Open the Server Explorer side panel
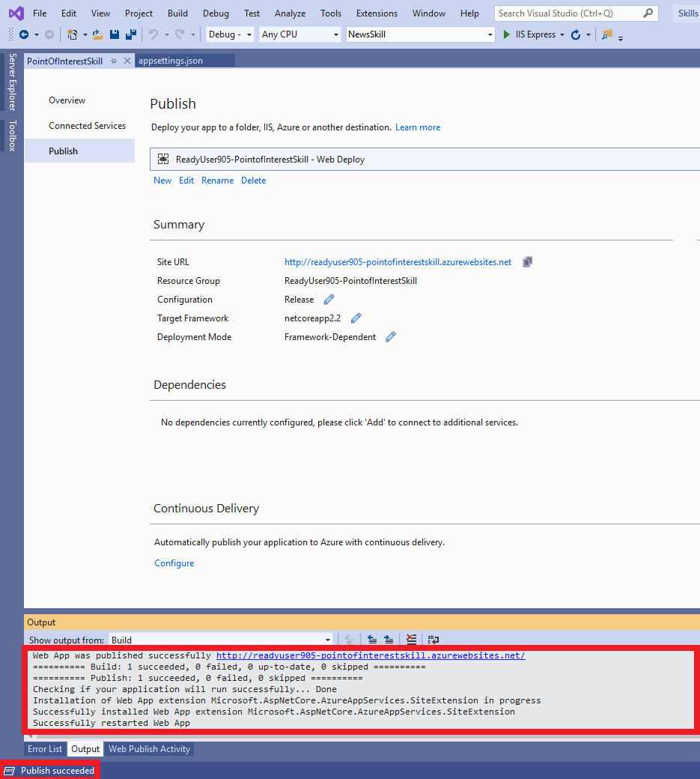The width and height of the screenshot is (700, 779). click(13, 82)
